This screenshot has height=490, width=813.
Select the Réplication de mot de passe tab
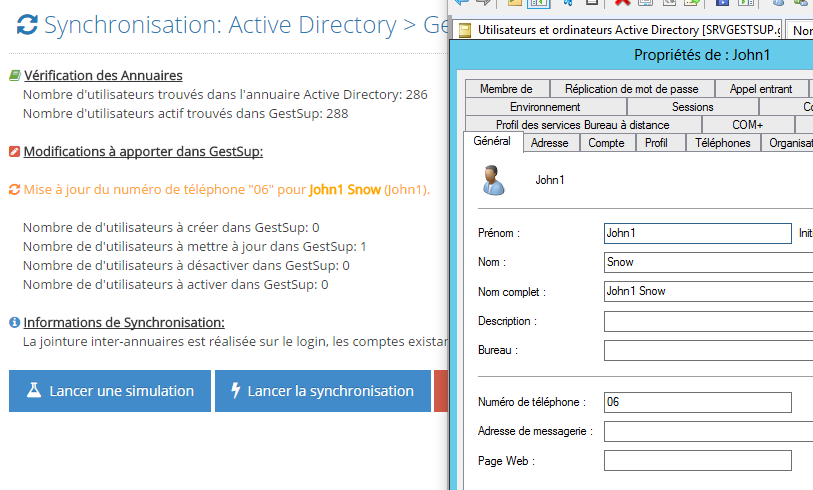point(632,89)
